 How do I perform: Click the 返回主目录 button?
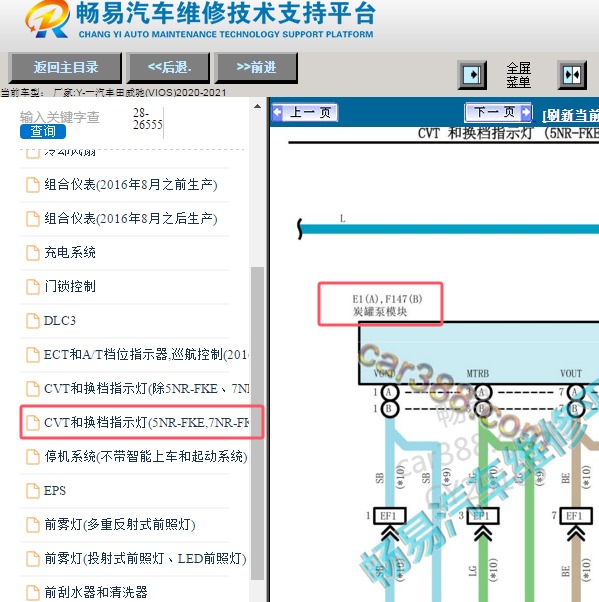point(65,68)
